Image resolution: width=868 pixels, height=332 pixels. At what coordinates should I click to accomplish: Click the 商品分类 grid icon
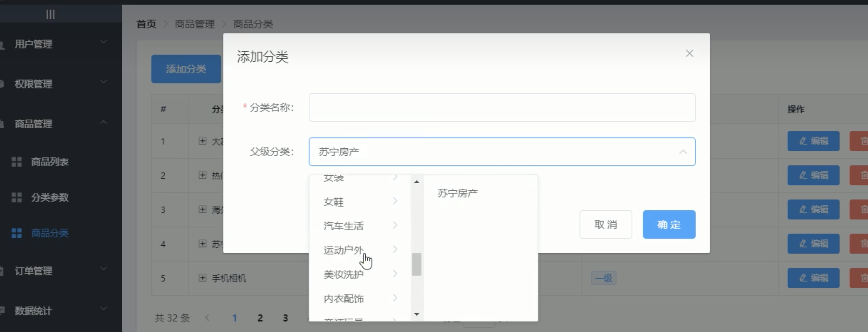pos(16,233)
